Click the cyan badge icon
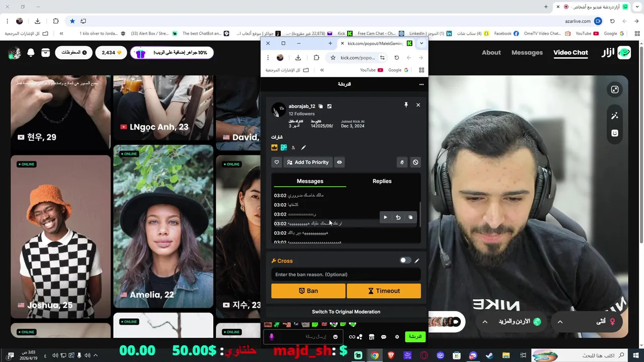The image size is (644, 362). coord(284,148)
